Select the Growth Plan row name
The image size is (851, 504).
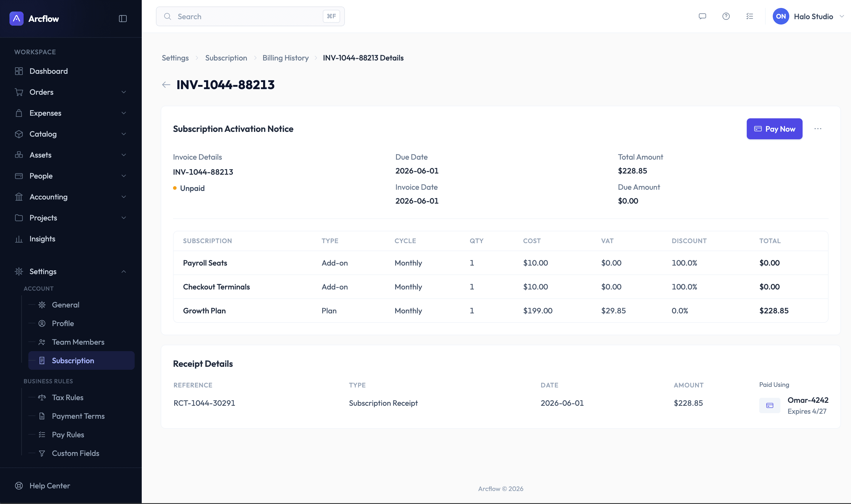(x=204, y=311)
